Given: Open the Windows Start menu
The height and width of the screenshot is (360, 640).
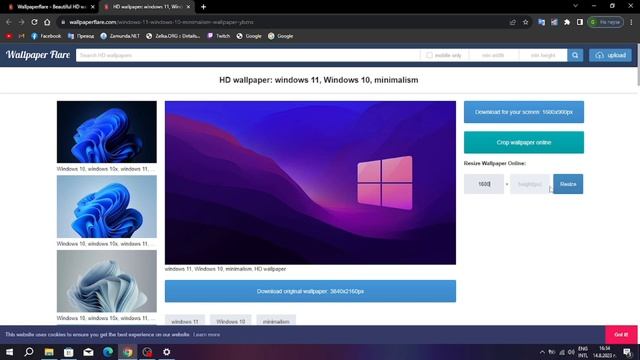Looking at the screenshot, I should [9, 352].
